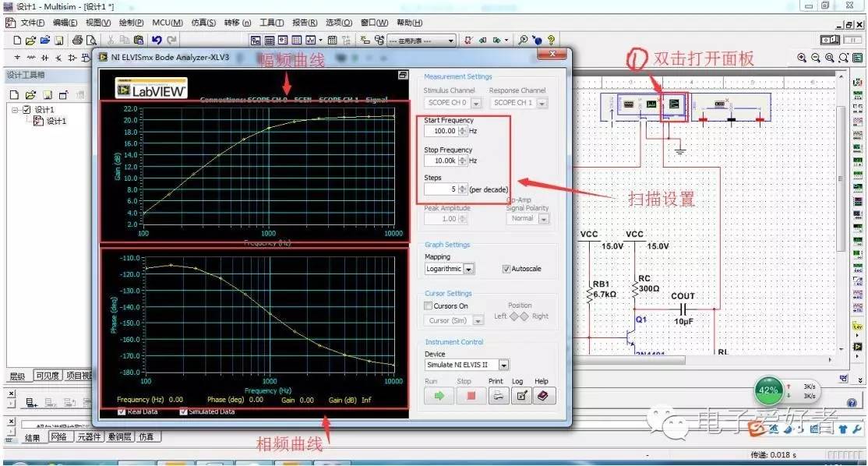This screenshot has height=466, width=868.
Task: Open the Op-Amp Signal Polarity Normal dropdown
Action: (x=544, y=219)
